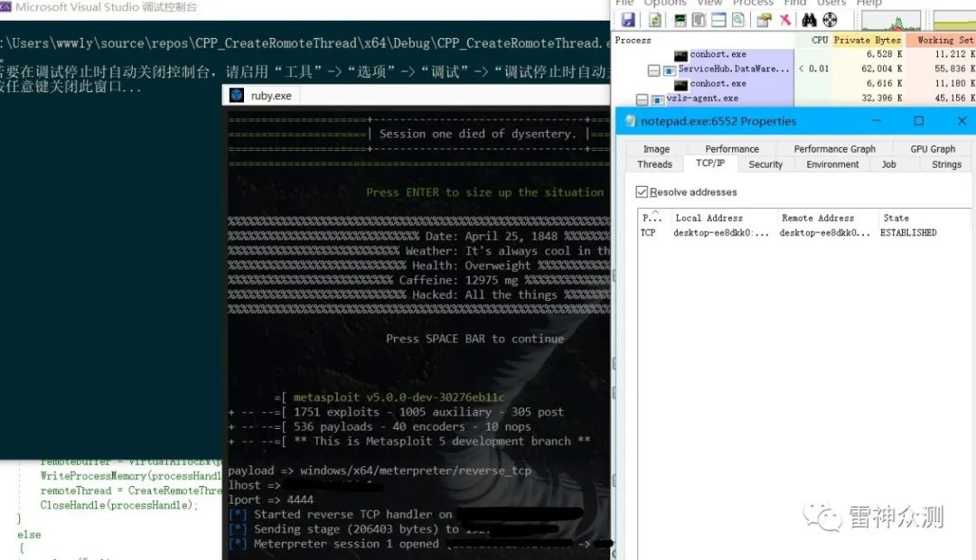Click the "Press SPACE BAR to continue" text

(475, 339)
